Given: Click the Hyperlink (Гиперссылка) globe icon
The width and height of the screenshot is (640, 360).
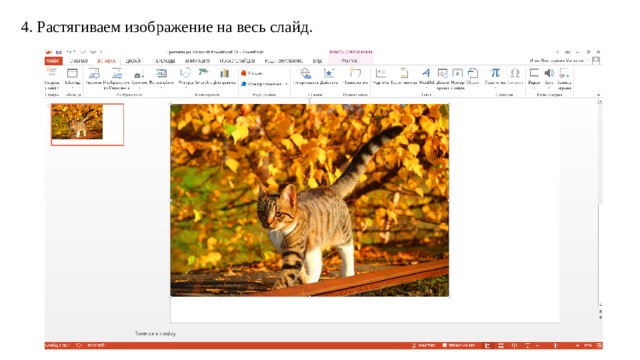Looking at the screenshot, I should pos(305,73).
